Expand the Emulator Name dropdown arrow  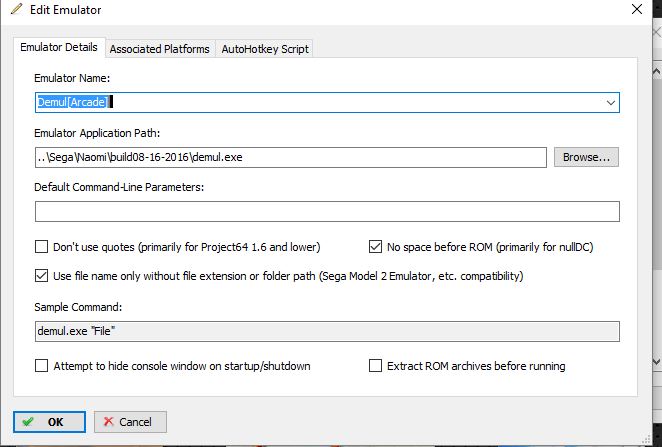(x=610, y=102)
